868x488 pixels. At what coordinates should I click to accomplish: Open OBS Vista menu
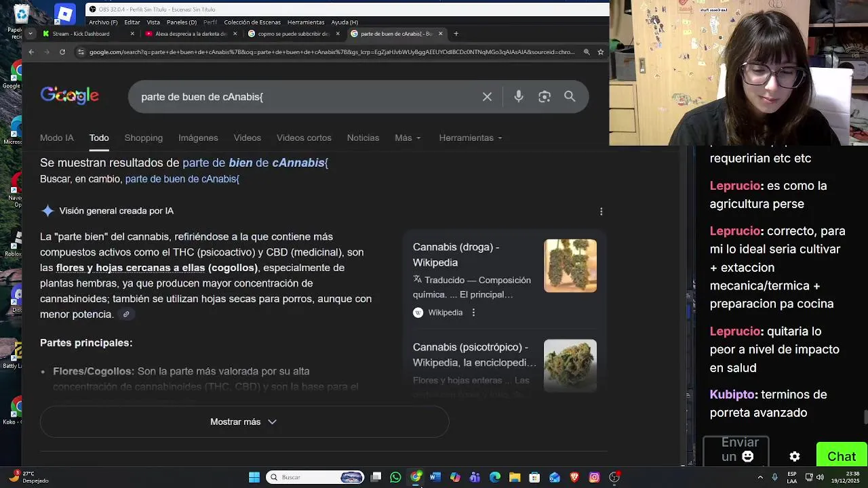[x=153, y=22]
